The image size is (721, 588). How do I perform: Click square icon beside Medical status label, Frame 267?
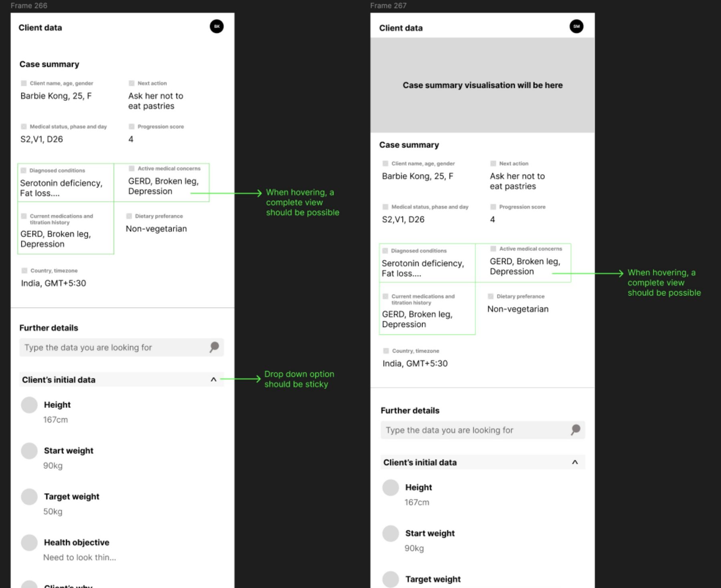click(385, 207)
